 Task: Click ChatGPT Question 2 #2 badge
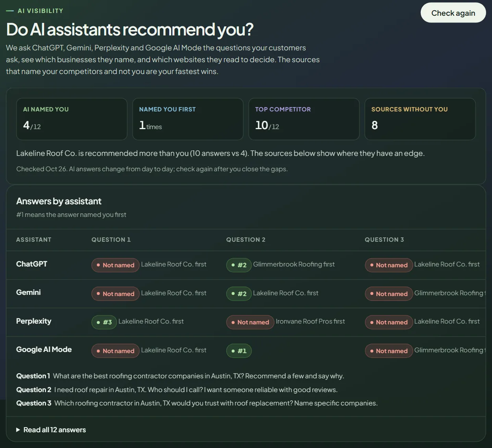239,265
